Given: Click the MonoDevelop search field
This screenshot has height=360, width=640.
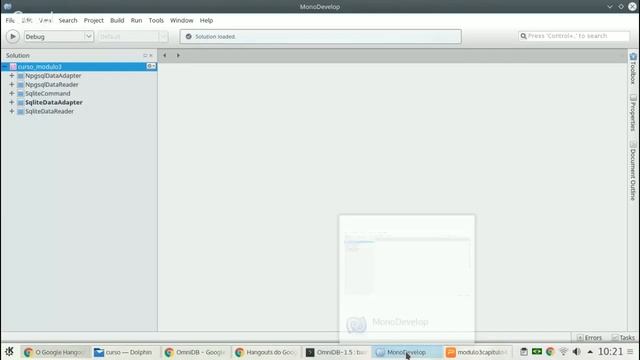Looking at the screenshot, I should pyautogui.click(x=574, y=36).
